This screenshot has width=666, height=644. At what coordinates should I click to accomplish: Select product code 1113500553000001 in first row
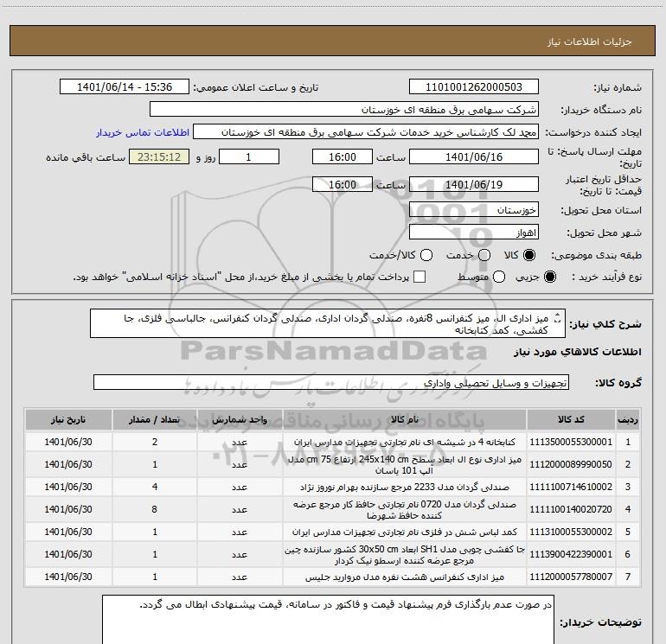tap(569, 442)
